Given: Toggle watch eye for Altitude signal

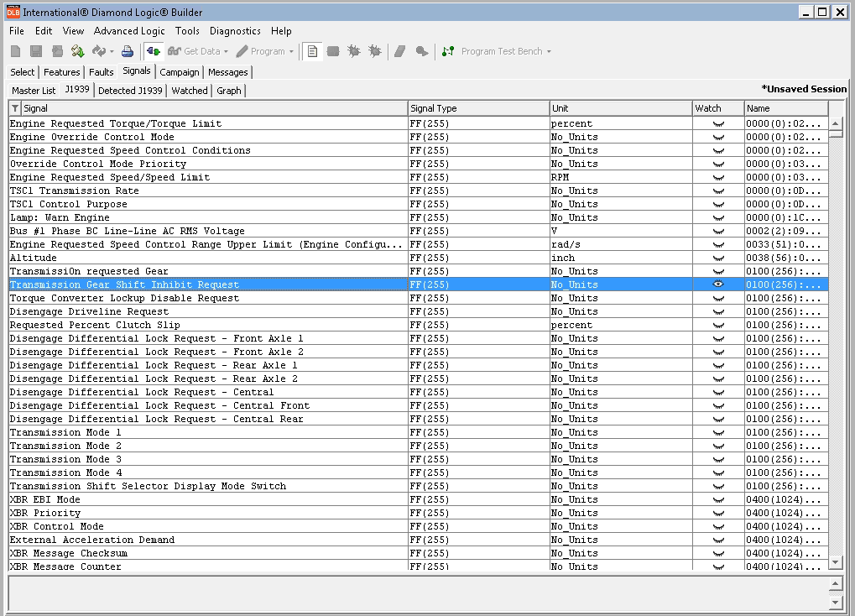Looking at the screenshot, I should pos(717,258).
